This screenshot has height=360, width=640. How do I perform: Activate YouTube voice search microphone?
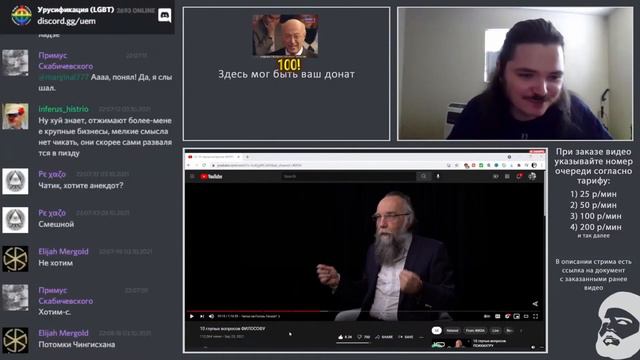pyautogui.click(x=438, y=176)
